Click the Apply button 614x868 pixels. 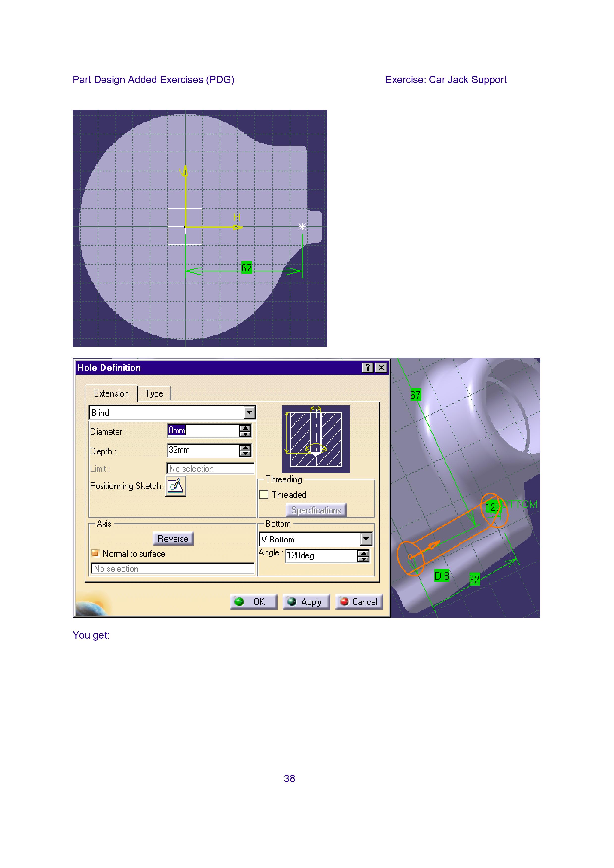tap(306, 602)
